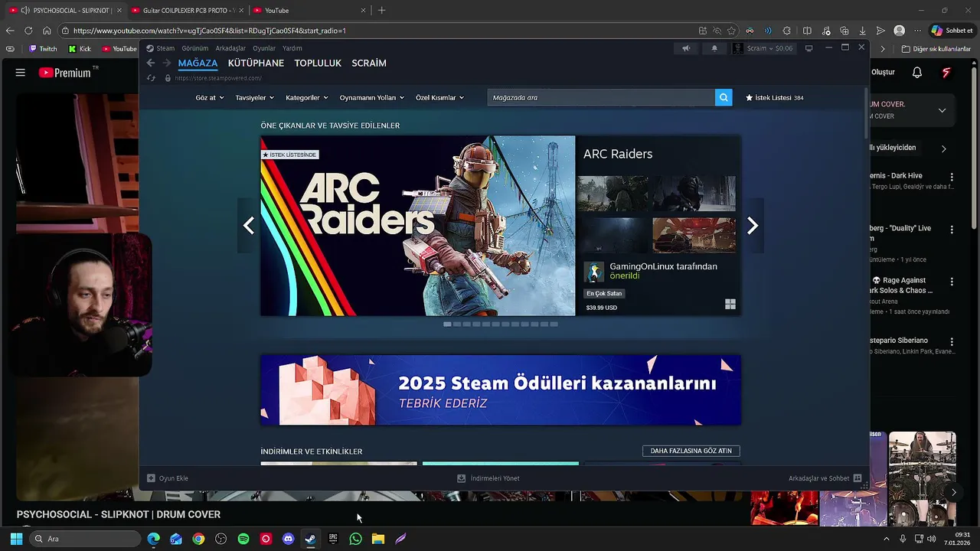Open browser downloads icon
Image resolution: width=980 pixels, height=551 pixels.
(x=863, y=31)
